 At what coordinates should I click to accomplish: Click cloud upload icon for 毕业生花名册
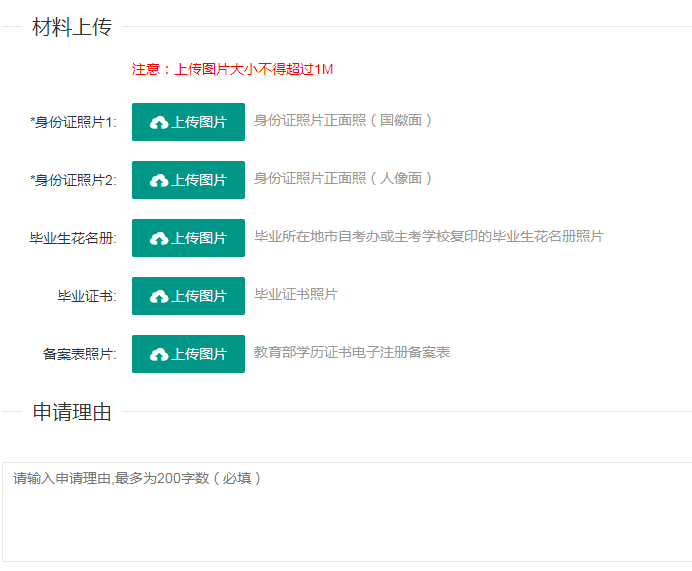click(x=159, y=238)
